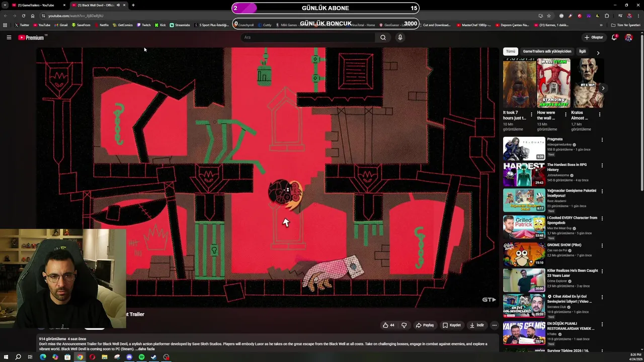
Task: Open options for The Hardest Boss video
Action: [602, 165]
